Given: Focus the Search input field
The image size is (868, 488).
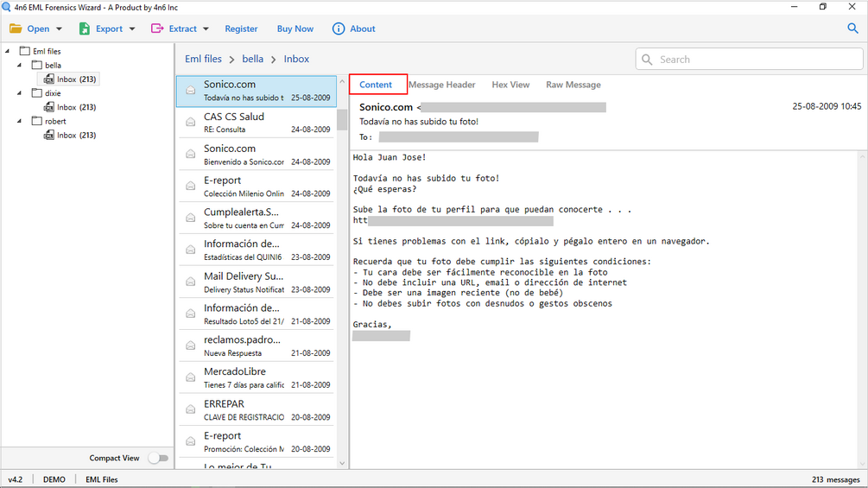Looking at the screenshot, I should [749, 60].
